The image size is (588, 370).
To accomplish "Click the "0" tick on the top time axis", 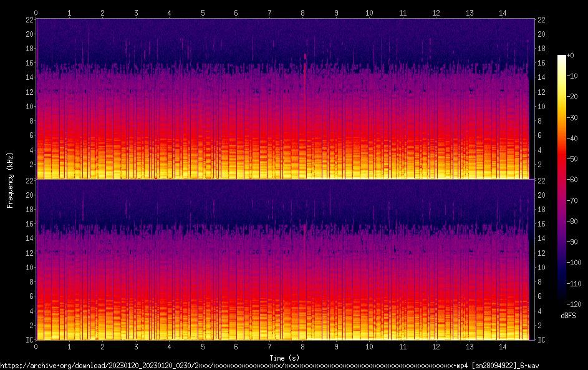I will point(36,12).
